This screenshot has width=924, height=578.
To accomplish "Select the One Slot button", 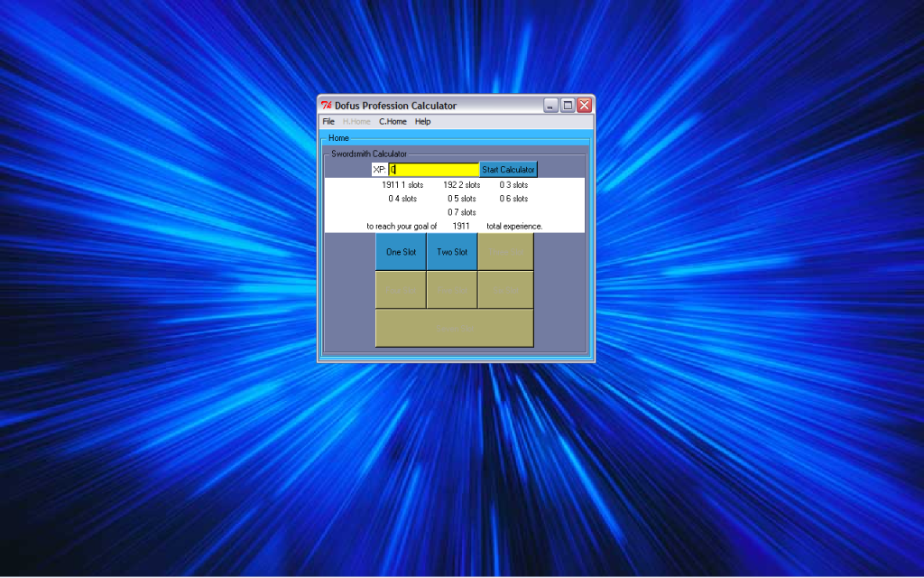I will coord(401,252).
